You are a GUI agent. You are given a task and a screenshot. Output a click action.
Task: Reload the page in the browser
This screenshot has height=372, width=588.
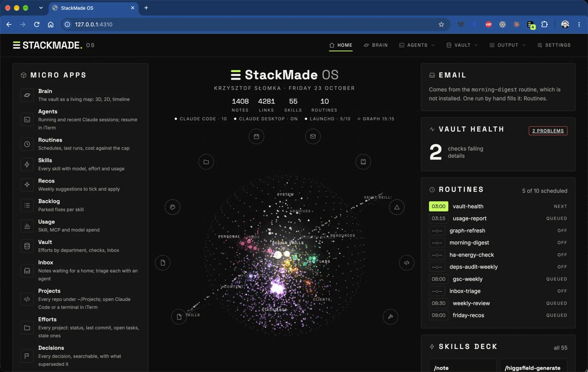(x=37, y=24)
